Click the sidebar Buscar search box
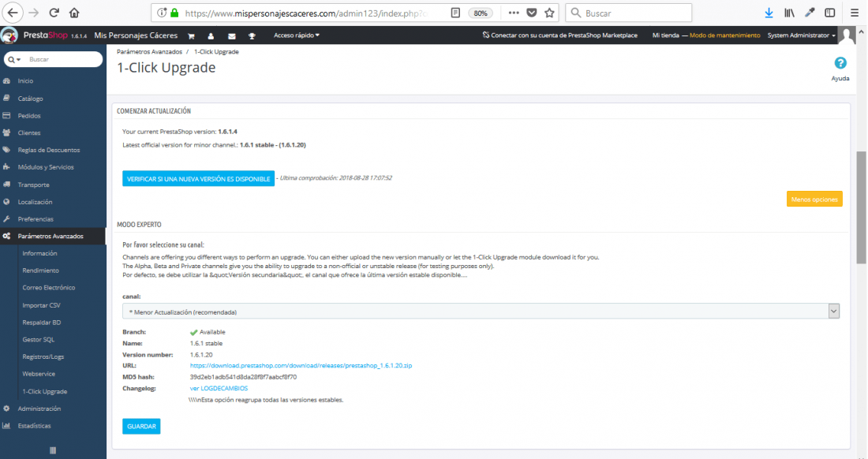Screen dimensions: 868x459 tap(62, 59)
